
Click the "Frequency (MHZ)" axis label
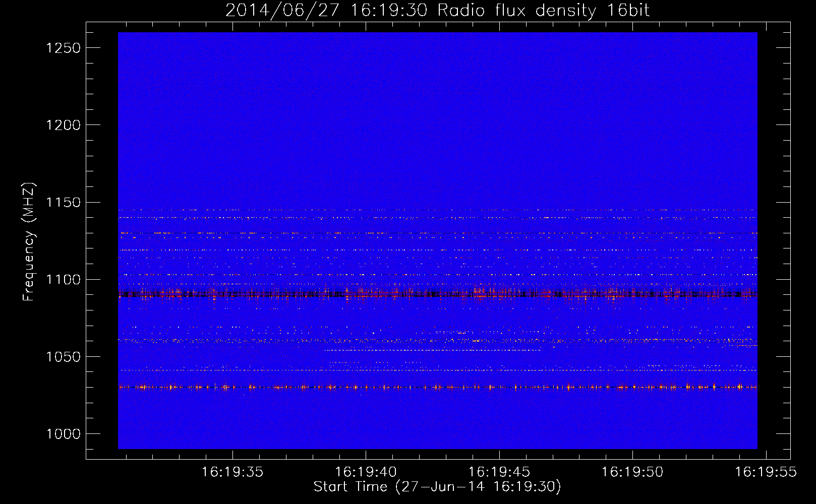pos(29,242)
